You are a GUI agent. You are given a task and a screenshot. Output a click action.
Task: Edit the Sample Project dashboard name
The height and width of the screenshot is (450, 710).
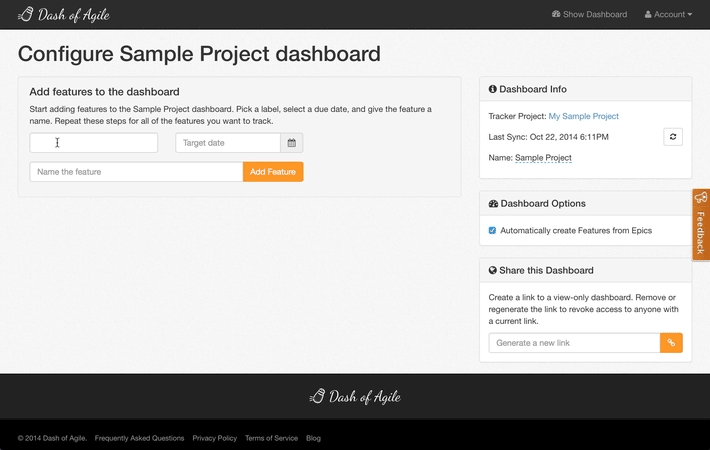(x=543, y=158)
